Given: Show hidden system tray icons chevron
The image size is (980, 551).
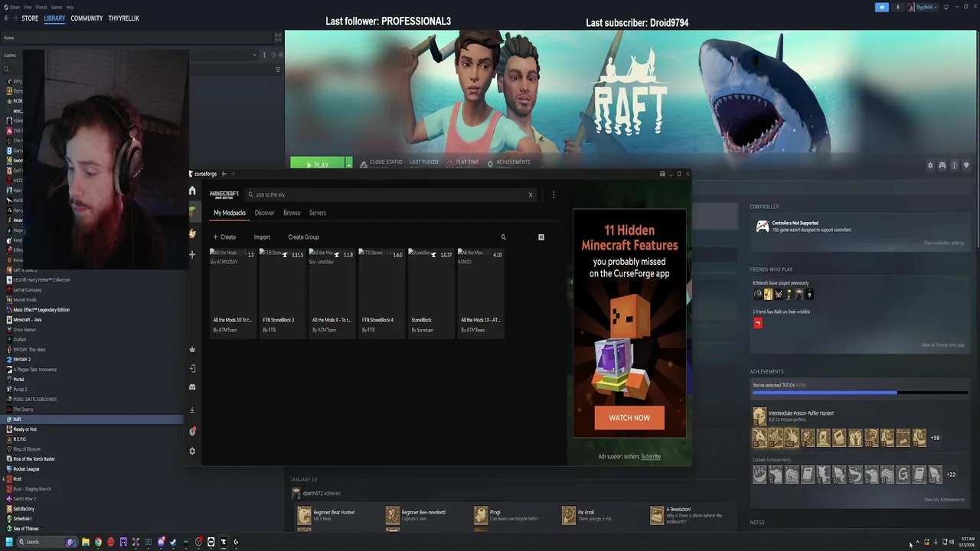Looking at the screenshot, I should pos(917,542).
